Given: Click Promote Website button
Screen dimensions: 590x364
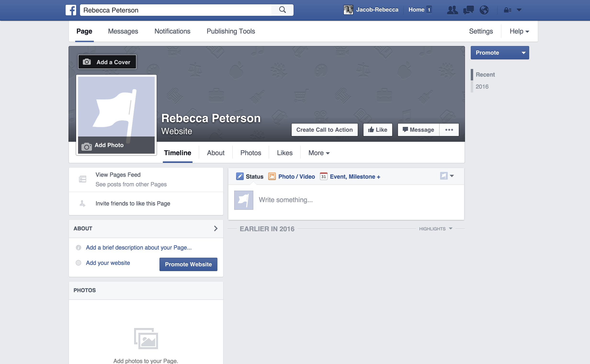Looking at the screenshot, I should (188, 264).
